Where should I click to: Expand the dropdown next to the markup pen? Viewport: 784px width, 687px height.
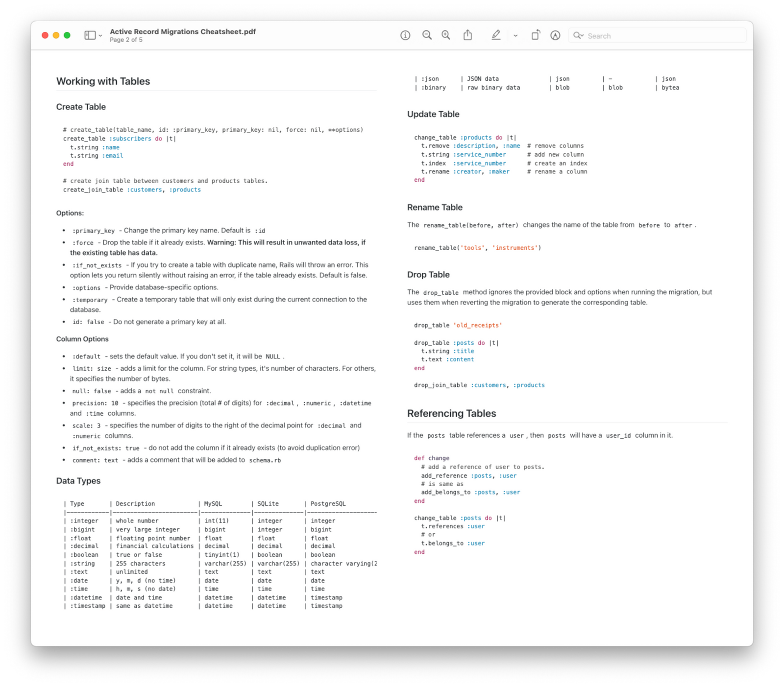click(515, 35)
